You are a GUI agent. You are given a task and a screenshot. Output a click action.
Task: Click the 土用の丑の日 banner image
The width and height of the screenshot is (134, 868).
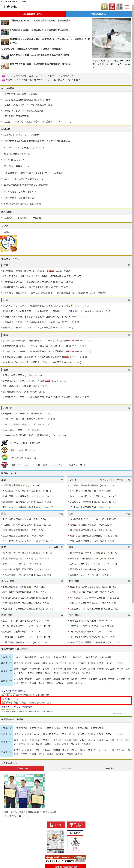click(9, 243)
